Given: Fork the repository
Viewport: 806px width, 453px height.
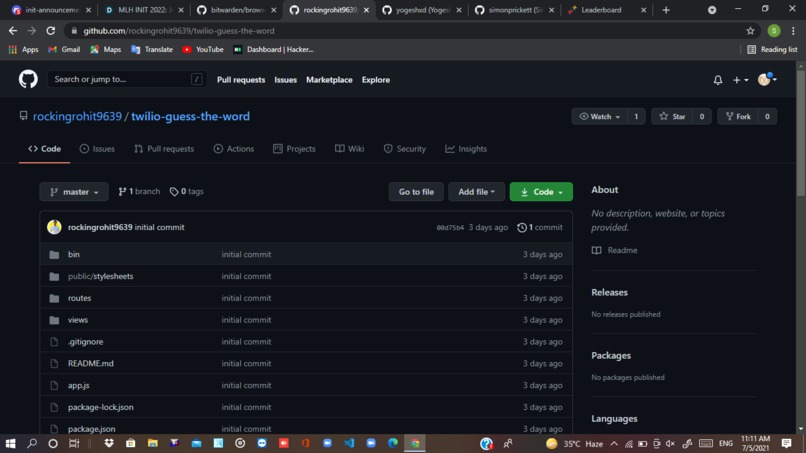Looking at the screenshot, I should point(738,117).
